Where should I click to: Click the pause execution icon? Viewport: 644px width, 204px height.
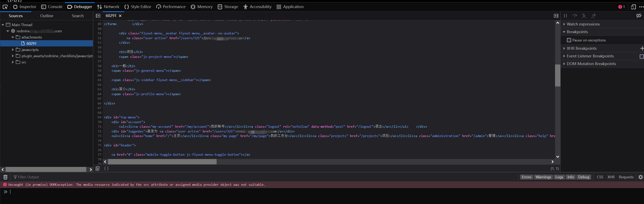pos(565,16)
